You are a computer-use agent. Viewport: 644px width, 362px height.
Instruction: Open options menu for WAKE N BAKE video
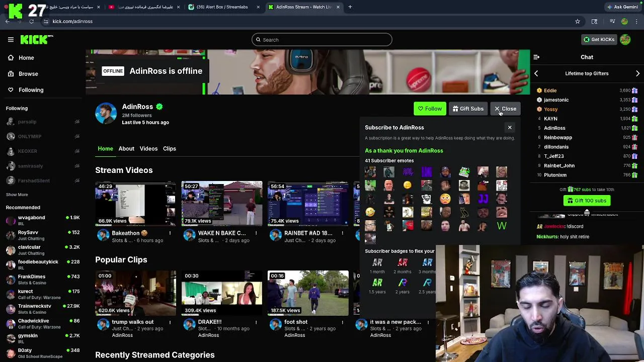[256, 233]
